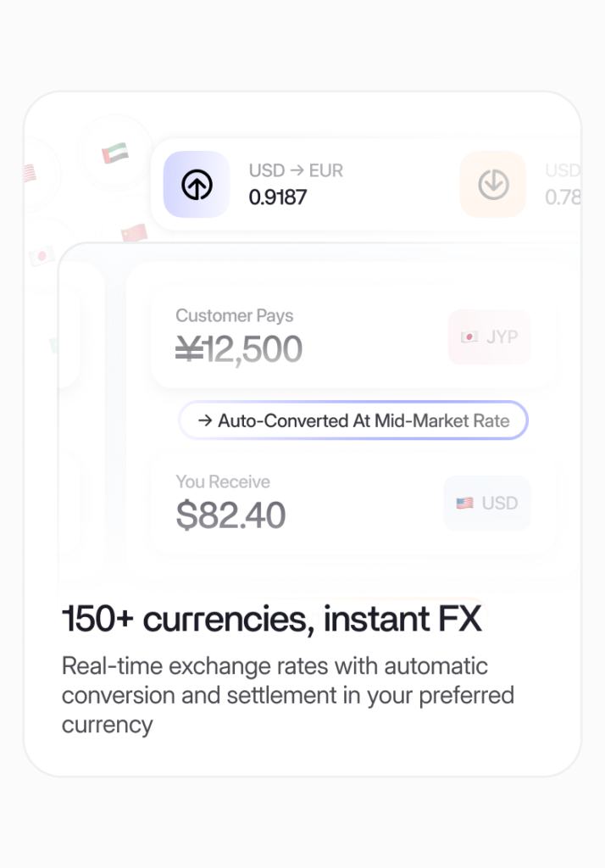
Task: Open the USD currency selector
Action: click(487, 504)
